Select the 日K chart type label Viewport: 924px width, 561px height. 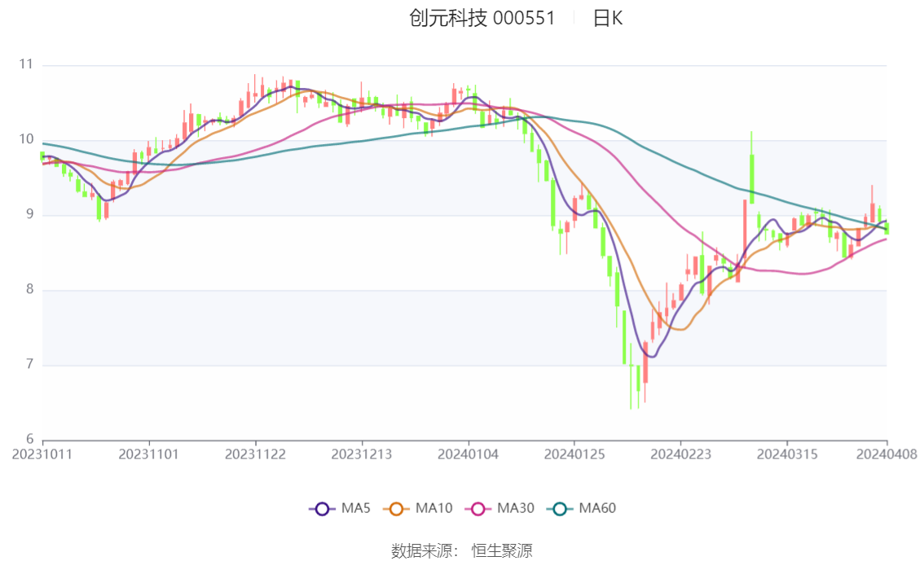pyautogui.click(x=608, y=18)
